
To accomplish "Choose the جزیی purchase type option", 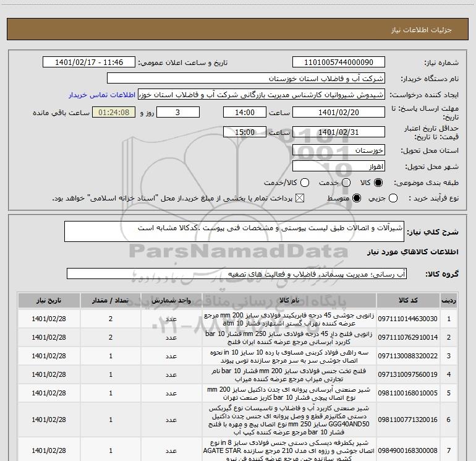I will pos(393,198).
